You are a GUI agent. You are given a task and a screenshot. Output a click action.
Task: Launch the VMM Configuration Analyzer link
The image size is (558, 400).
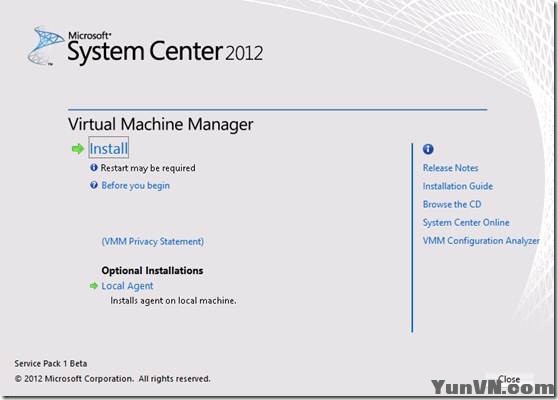pyautogui.click(x=481, y=241)
